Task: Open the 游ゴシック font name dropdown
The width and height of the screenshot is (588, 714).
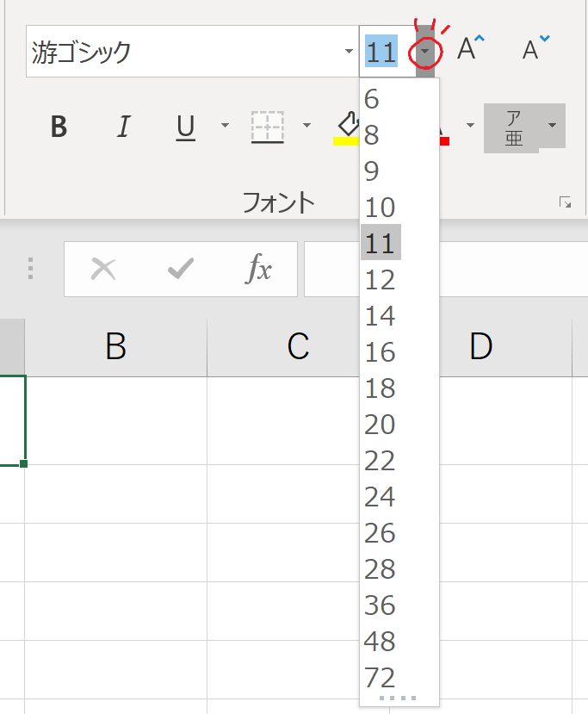Action: pyautogui.click(x=349, y=52)
